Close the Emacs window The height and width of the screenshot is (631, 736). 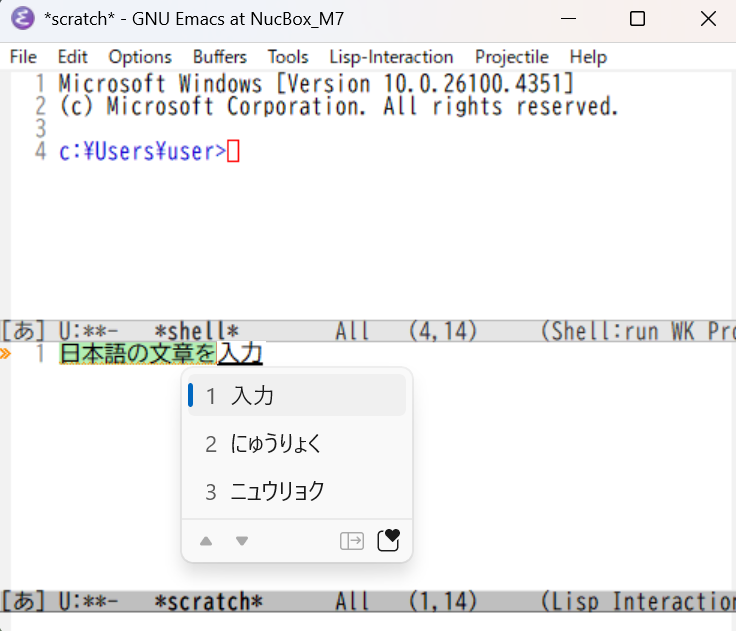[708, 19]
